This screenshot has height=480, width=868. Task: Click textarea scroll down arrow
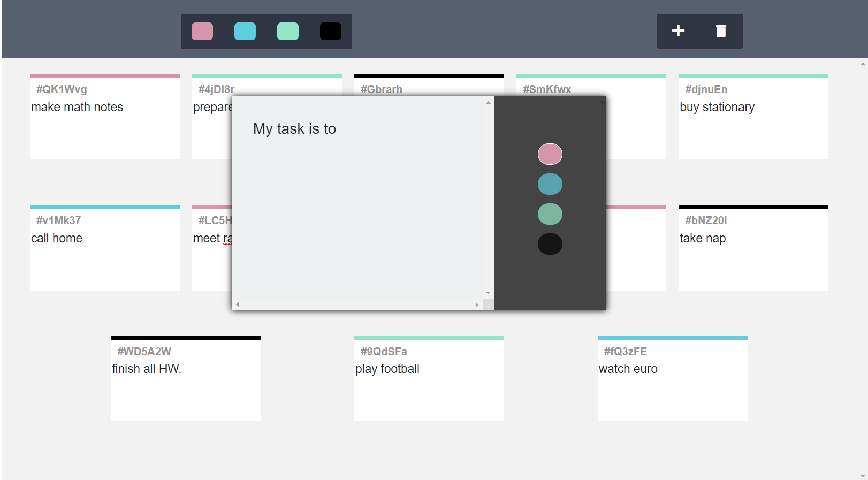point(488,293)
